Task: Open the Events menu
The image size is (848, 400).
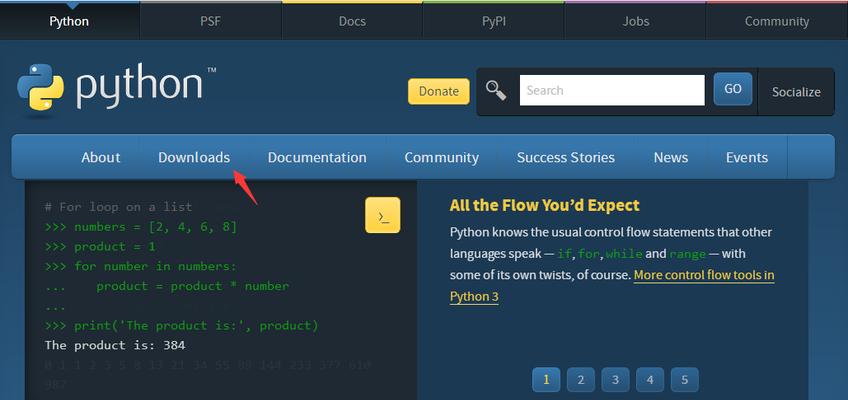Action: click(x=747, y=157)
